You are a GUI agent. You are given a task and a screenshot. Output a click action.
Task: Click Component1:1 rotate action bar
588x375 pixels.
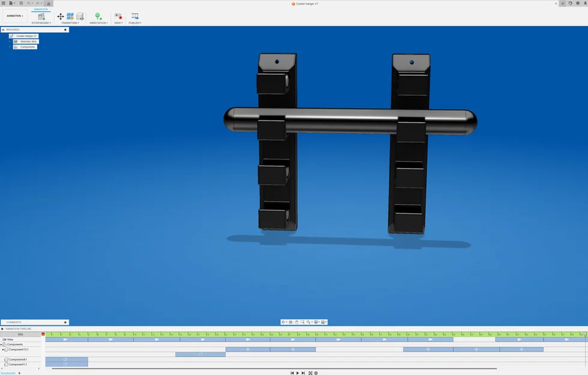point(67,364)
